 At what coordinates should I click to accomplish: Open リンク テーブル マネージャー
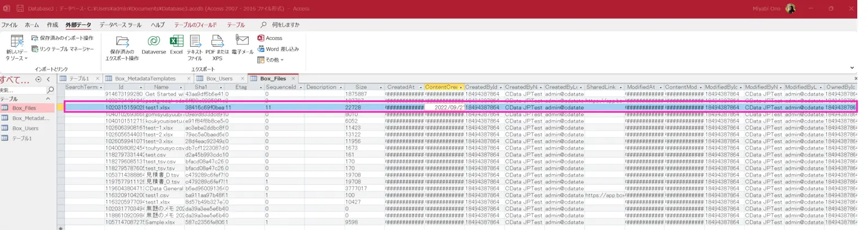pos(62,49)
